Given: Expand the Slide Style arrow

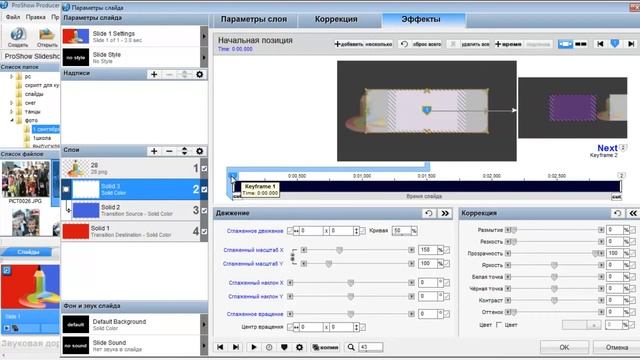Looking at the screenshot, I should tap(204, 57).
